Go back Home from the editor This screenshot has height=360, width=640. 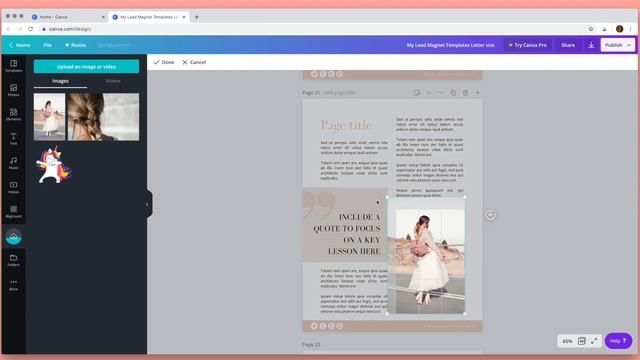[19, 45]
